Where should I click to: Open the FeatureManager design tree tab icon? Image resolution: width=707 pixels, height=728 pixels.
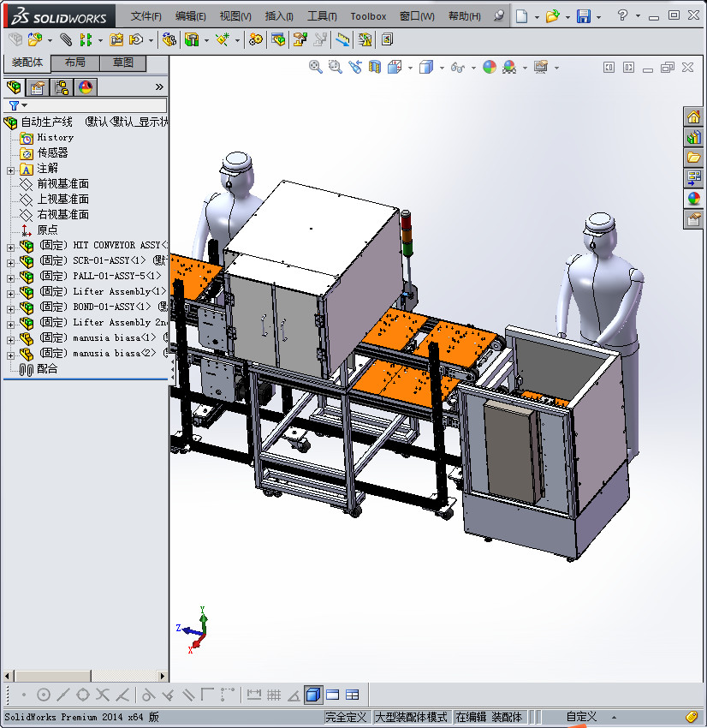tap(13, 87)
